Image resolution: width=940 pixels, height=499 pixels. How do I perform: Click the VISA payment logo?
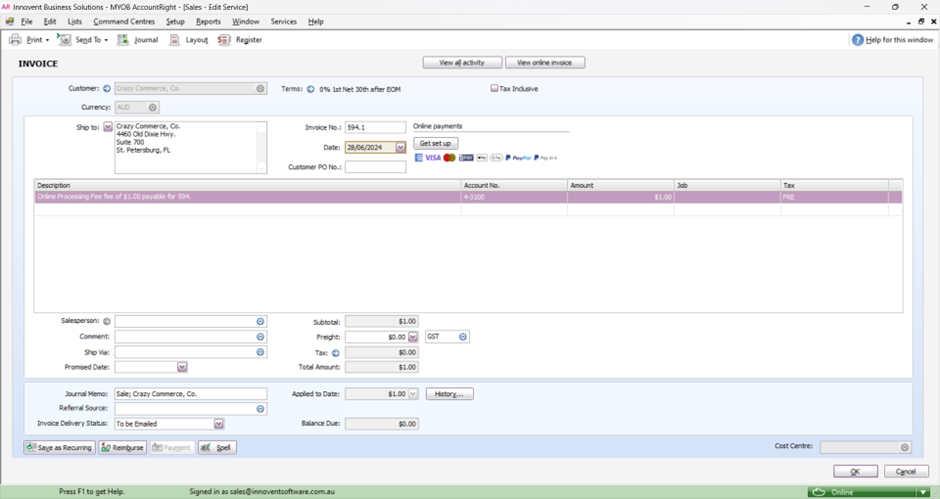(x=433, y=158)
